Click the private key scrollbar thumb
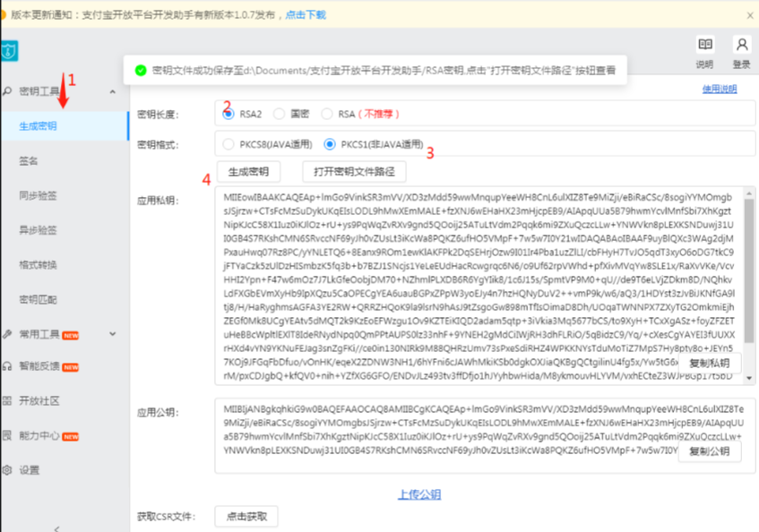Screen dimensions: 759x532 749,270
